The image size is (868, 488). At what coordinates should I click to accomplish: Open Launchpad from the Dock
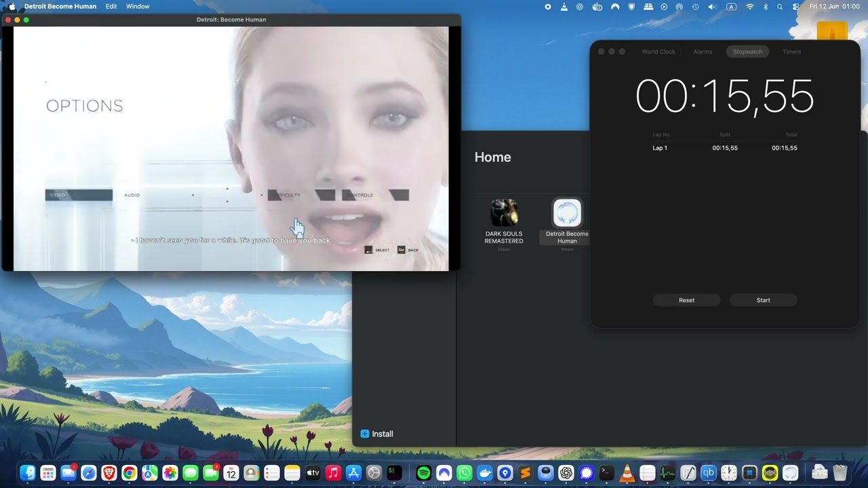48,473
